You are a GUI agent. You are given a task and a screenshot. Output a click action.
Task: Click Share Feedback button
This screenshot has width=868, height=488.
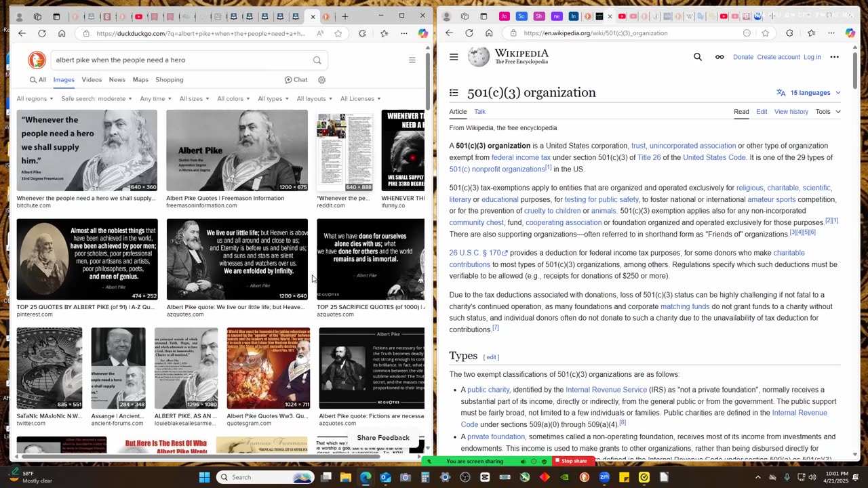383,438
